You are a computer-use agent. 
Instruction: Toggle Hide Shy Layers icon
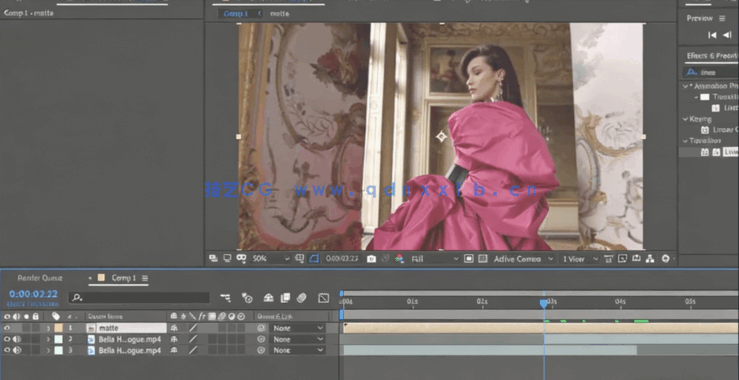coord(269,297)
